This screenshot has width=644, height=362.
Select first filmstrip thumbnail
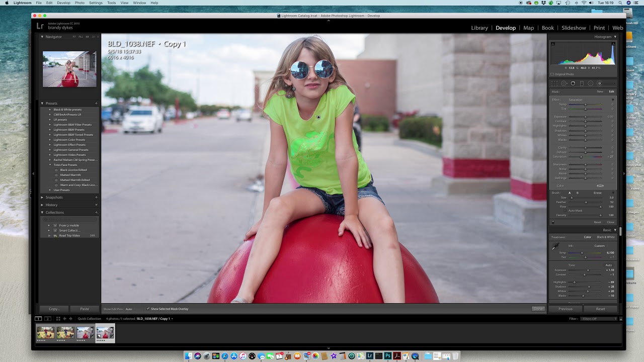45,334
